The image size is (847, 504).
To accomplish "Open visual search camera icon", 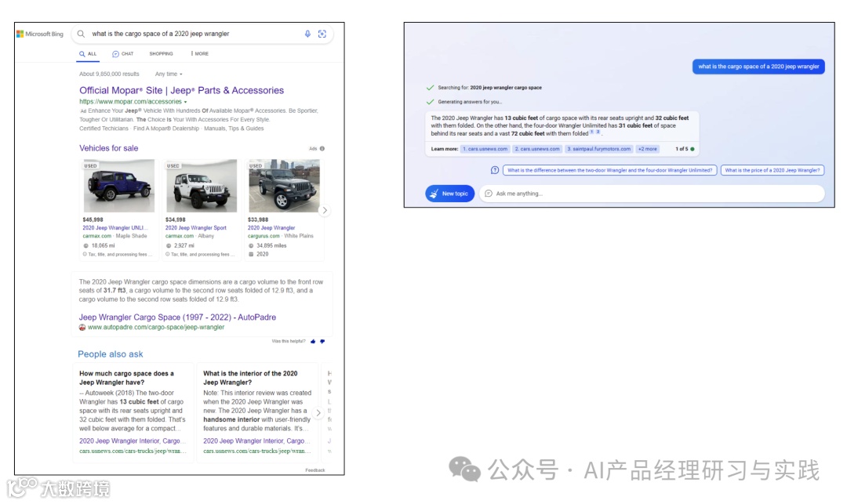I will (x=322, y=34).
